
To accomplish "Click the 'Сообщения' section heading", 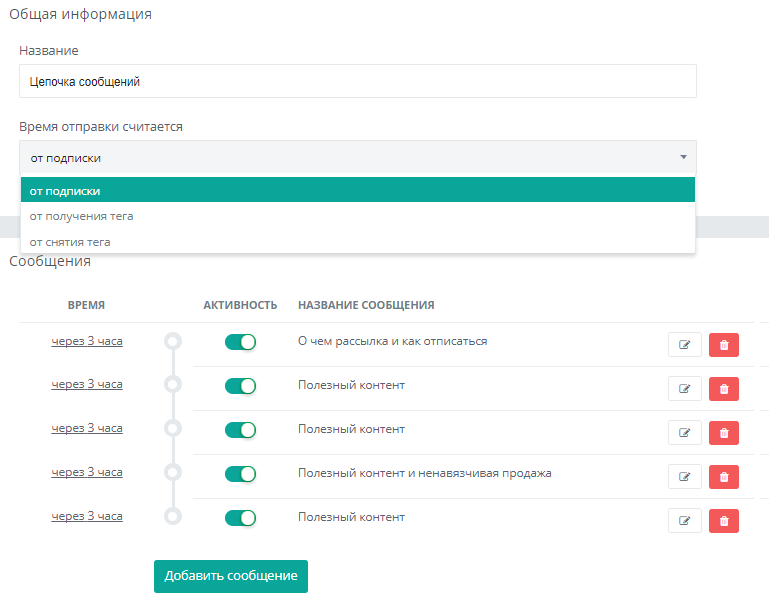I will pyautogui.click(x=50, y=261).
